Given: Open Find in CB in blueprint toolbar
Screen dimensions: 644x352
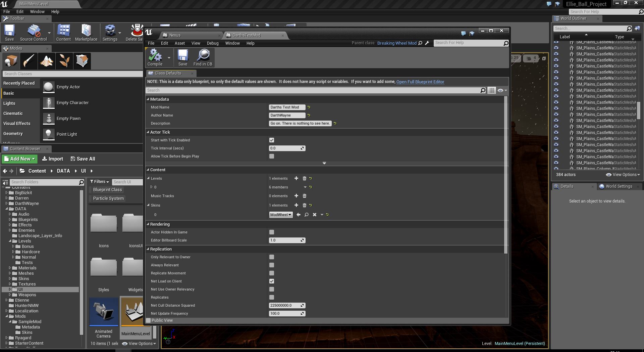Looking at the screenshot, I should tap(203, 57).
